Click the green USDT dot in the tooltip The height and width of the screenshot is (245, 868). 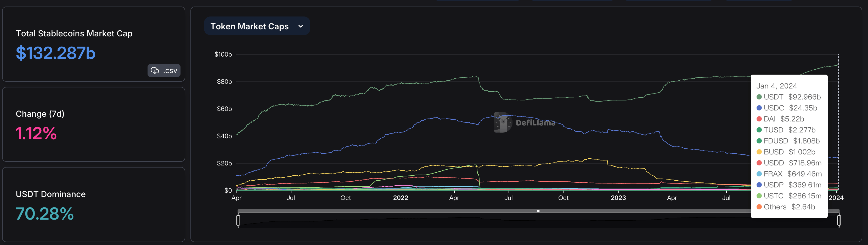[x=759, y=97]
